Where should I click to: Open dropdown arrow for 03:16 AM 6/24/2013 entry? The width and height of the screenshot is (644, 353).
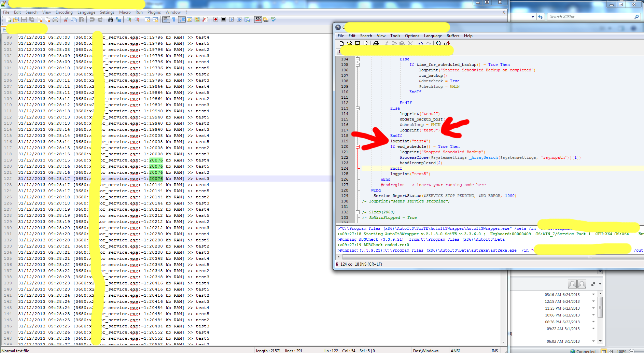pos(593,294)
